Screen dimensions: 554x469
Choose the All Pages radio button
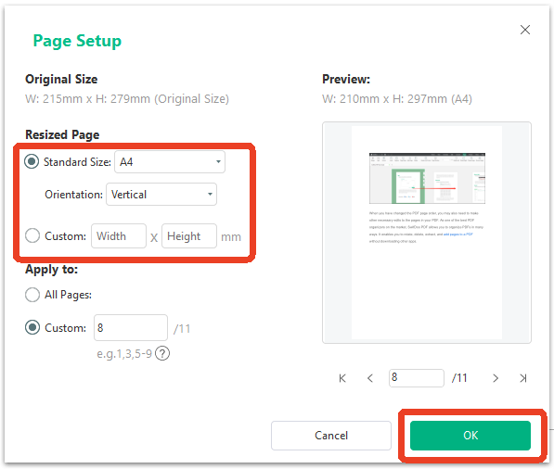[33, 294]
